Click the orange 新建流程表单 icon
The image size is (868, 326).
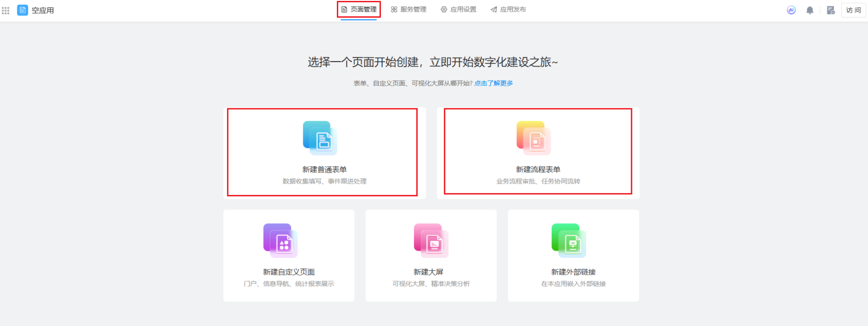(534, 138)
